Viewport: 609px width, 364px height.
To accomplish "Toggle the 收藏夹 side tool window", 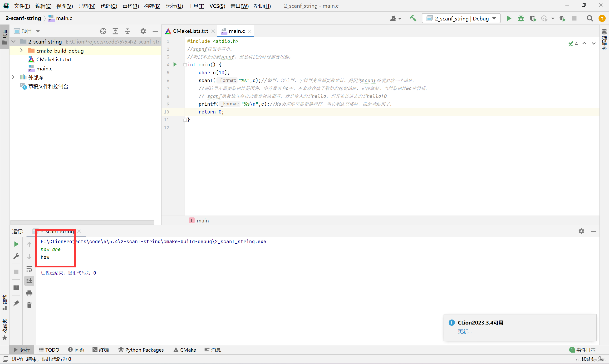I will 5,330.
